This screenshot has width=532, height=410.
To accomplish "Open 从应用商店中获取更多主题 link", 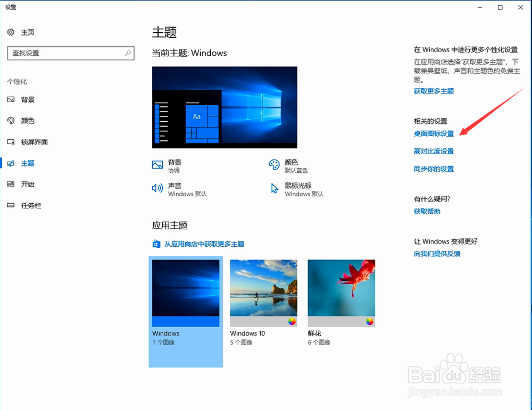I will 204,244.
